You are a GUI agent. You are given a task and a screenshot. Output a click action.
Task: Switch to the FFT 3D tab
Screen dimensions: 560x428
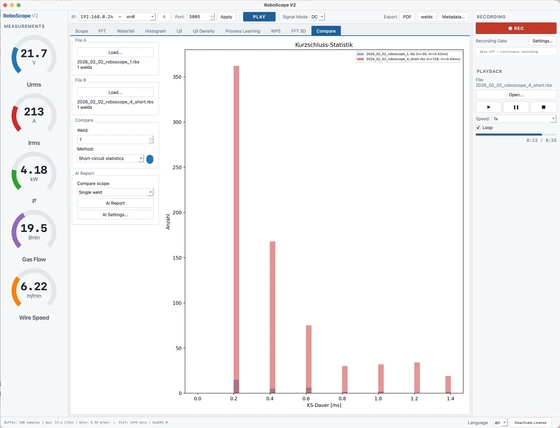298,31
